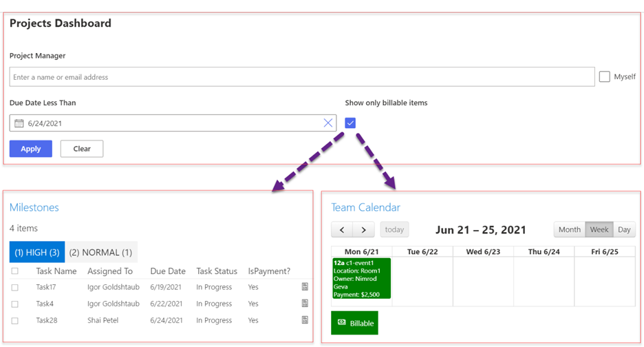Click the money icon on Billable legend
The height and width of the screenshot is (347, 644).
pos(342,323)
